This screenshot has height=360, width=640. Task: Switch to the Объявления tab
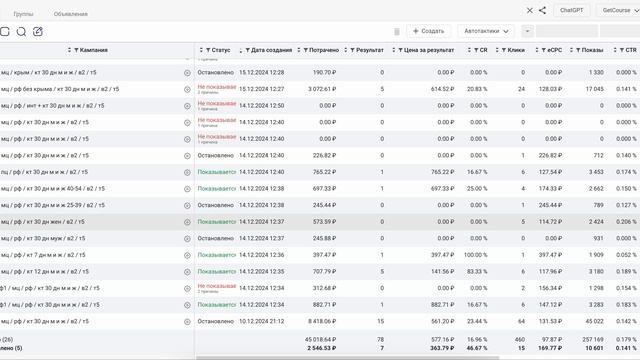tap(71, 14)
